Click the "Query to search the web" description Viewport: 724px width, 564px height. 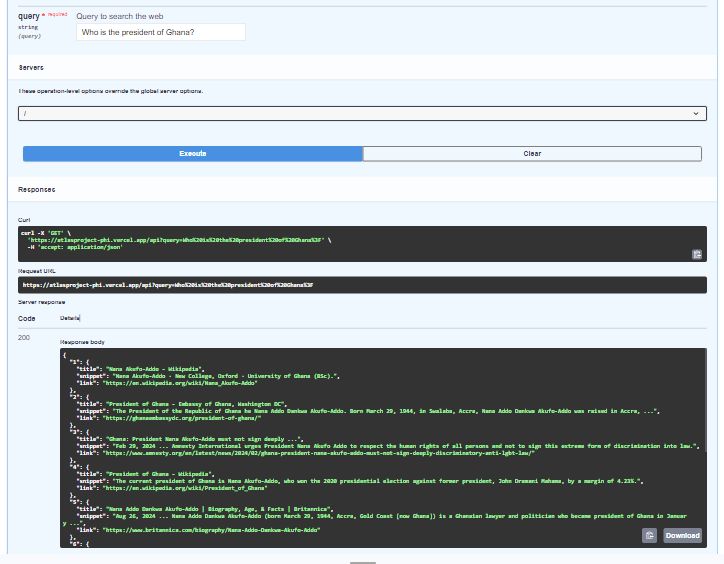click(120, 16)
